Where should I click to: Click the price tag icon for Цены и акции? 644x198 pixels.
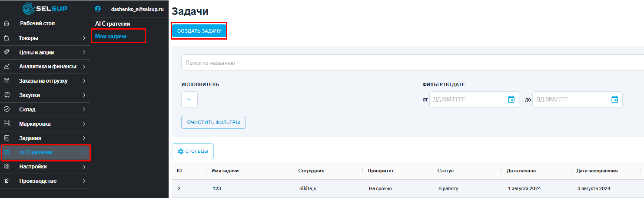tap(7, 52)
